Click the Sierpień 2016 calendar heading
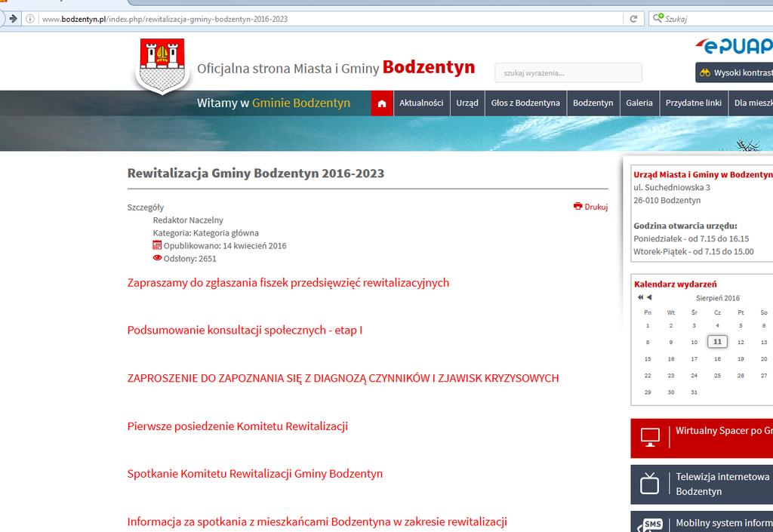 coord(717,298)
